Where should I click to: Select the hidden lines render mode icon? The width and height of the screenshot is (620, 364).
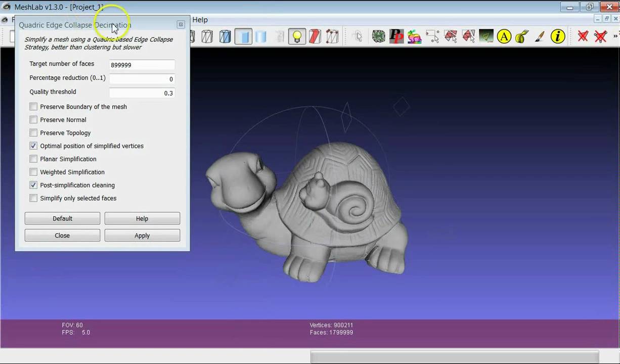coord(207,36)
